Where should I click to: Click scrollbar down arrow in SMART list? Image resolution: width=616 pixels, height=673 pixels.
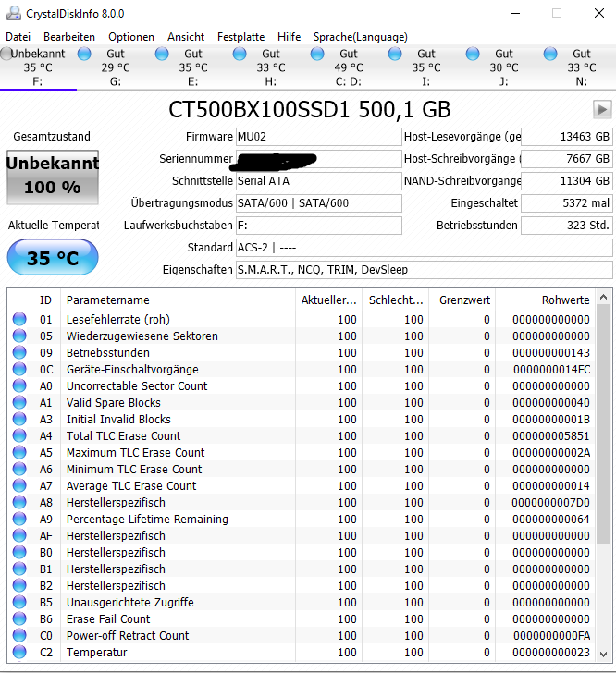(x=604, y=655)
